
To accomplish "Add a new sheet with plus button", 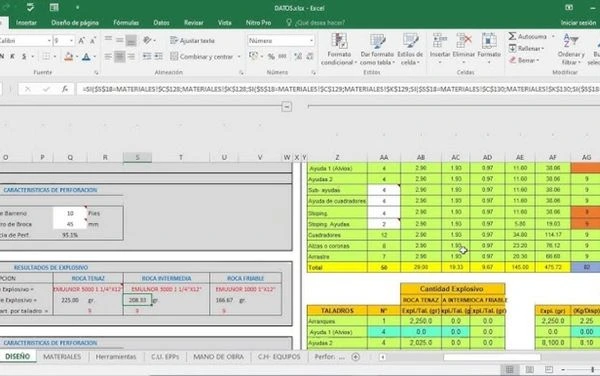I will click(355, 357).
